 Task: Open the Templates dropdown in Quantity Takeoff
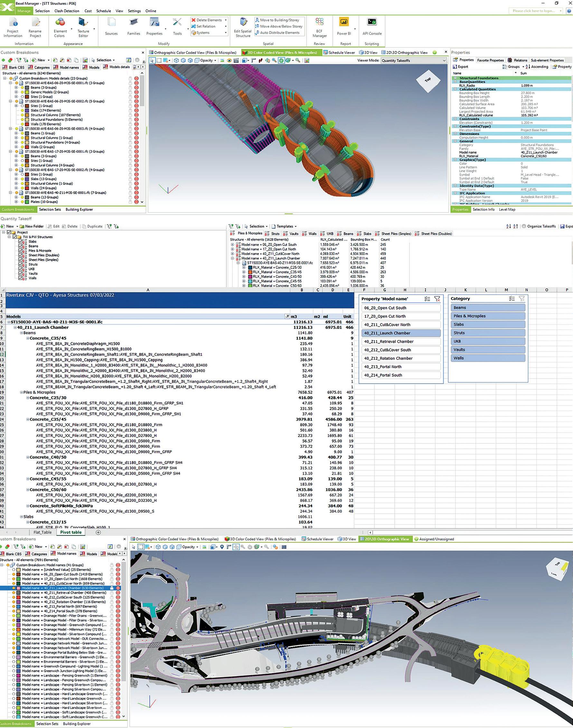click(x=284, y=226)
